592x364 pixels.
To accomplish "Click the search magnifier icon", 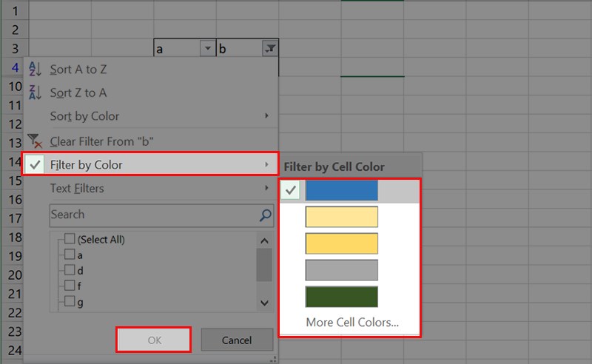I will click(x=266, y=215).
